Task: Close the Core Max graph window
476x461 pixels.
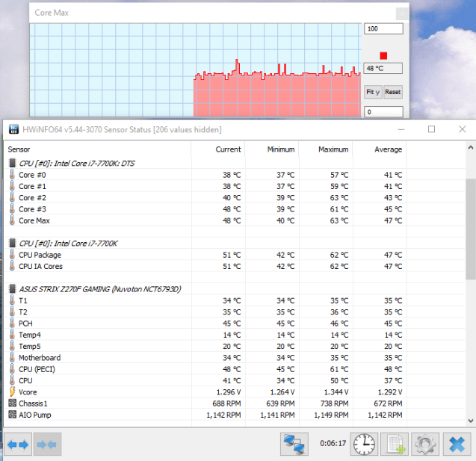Action: 402,13
